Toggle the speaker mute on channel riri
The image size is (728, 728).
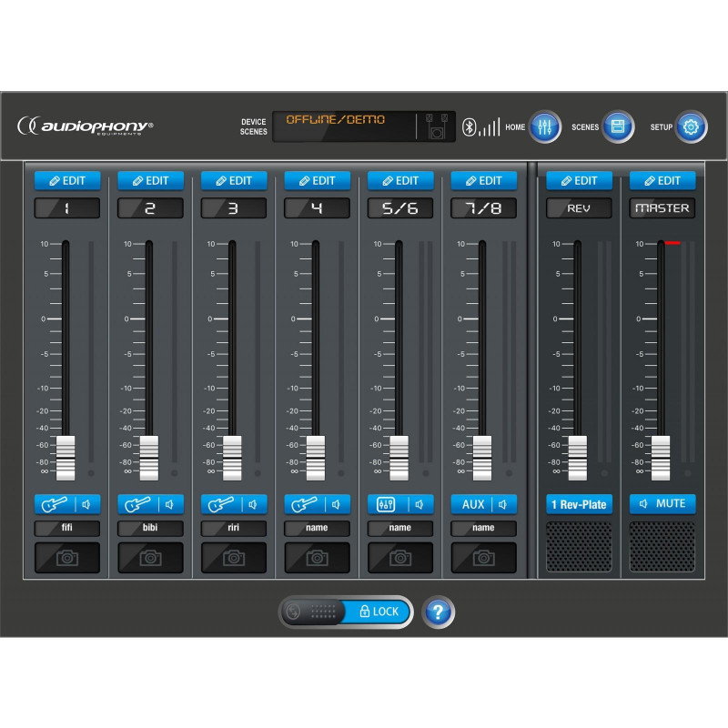coord(252,504)
